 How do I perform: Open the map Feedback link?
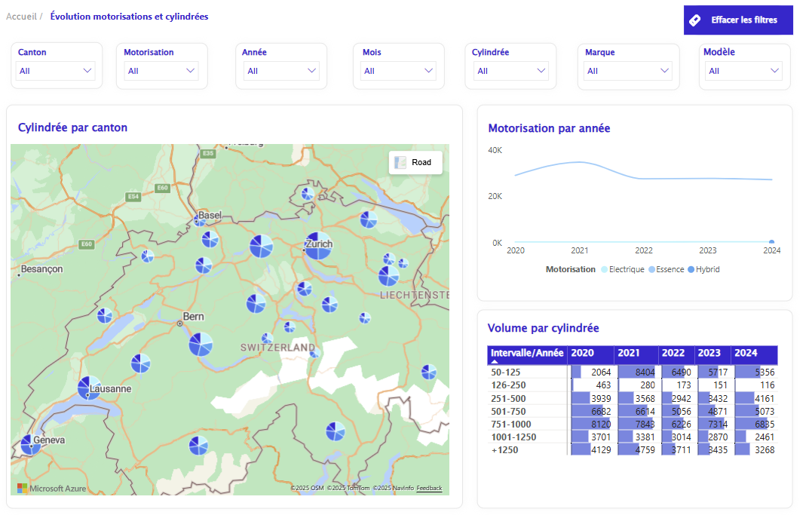tap(429, 489)
